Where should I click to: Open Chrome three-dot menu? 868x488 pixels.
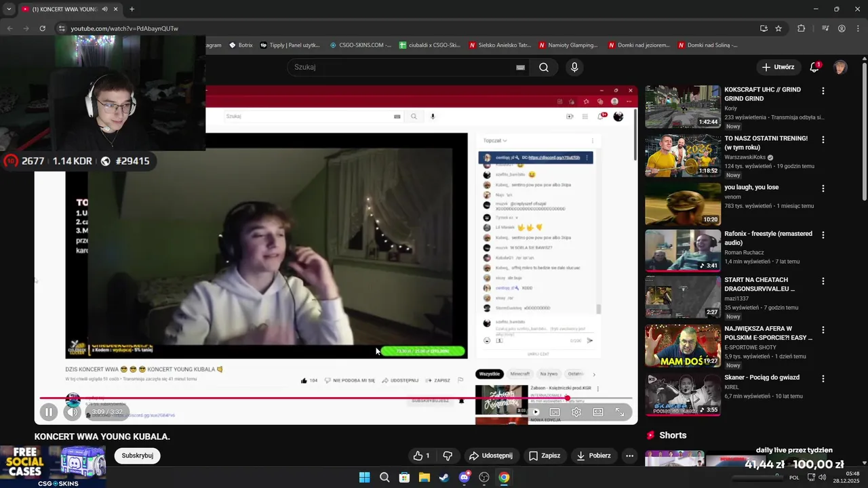(x=858, y=28)
